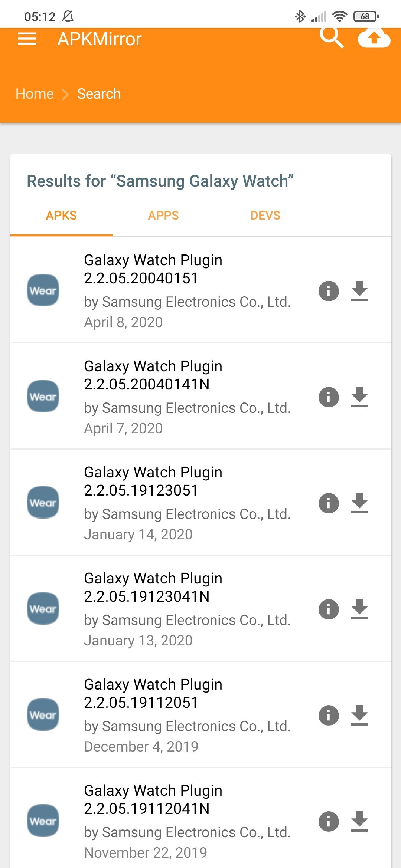Show info for version 2.2.05.19123051
Viewport: 401px width, 868px height.
(329, 503)
